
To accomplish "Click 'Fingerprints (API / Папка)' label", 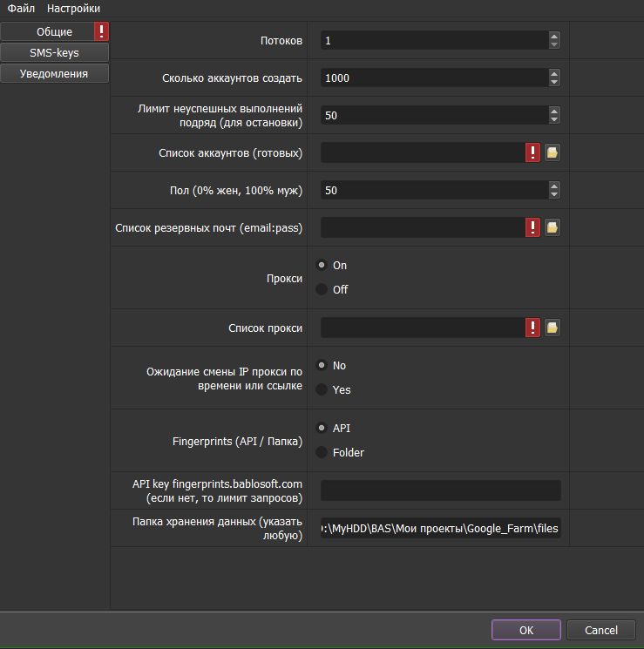I will click(237, 441).
